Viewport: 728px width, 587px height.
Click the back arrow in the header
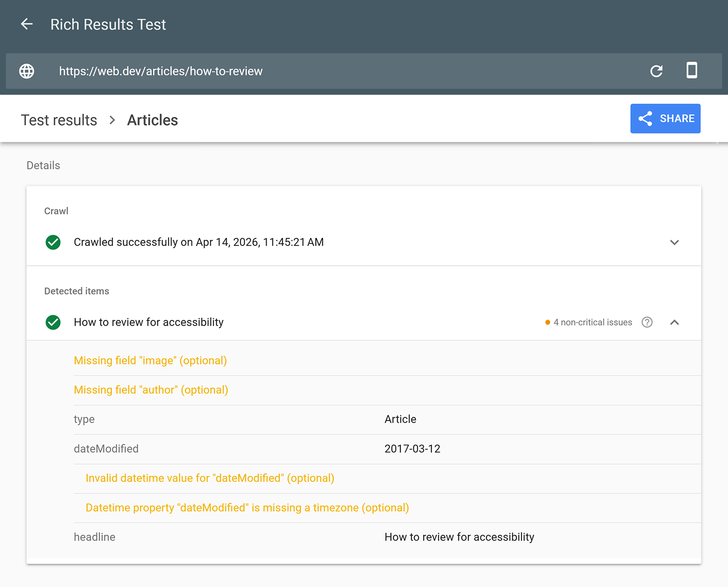pos(27,24)
